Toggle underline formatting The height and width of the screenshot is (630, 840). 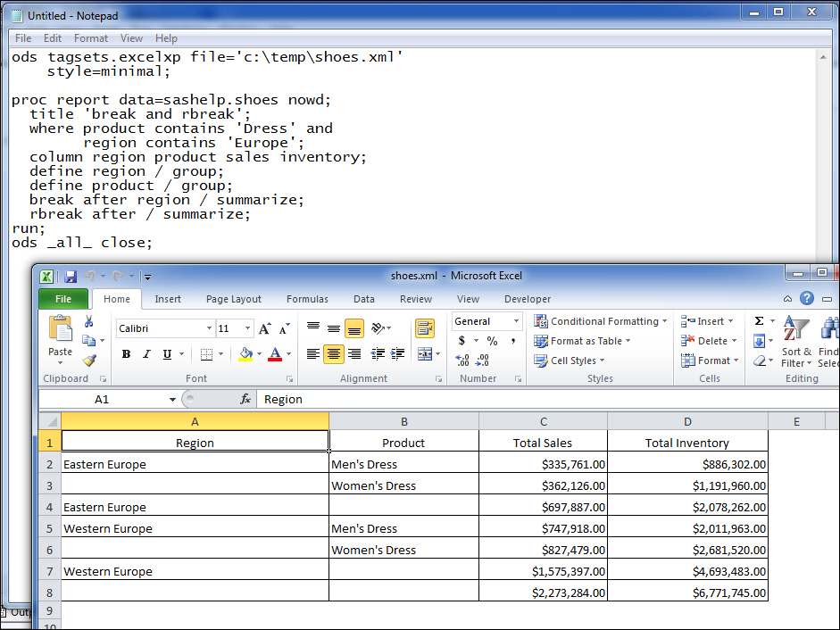tap(168, 352)
